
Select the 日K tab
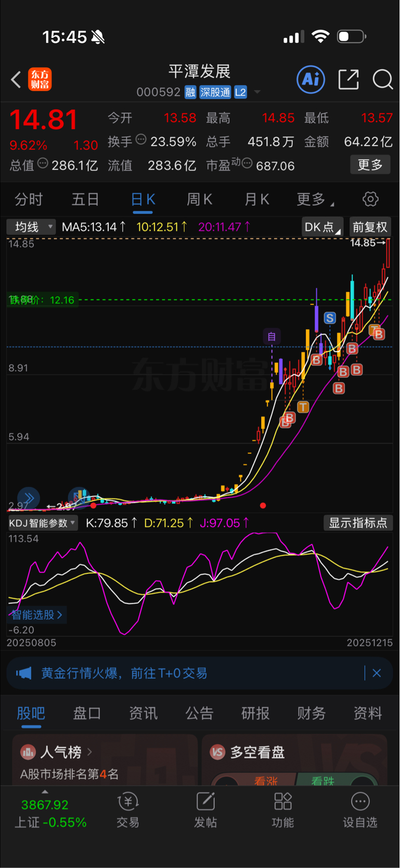(143, 199)
